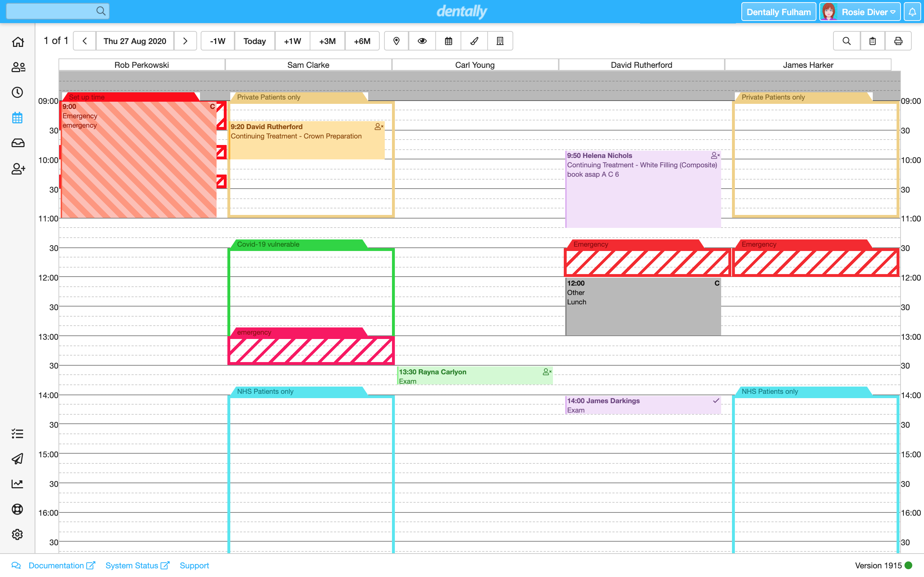
Task: Open the Rosie Diver user dropdown
Action: [860, 12]
